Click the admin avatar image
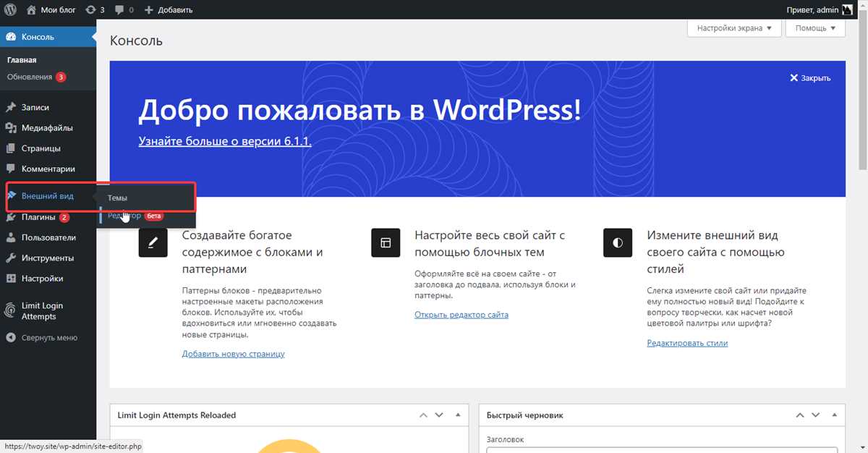 tap(848, 10)
